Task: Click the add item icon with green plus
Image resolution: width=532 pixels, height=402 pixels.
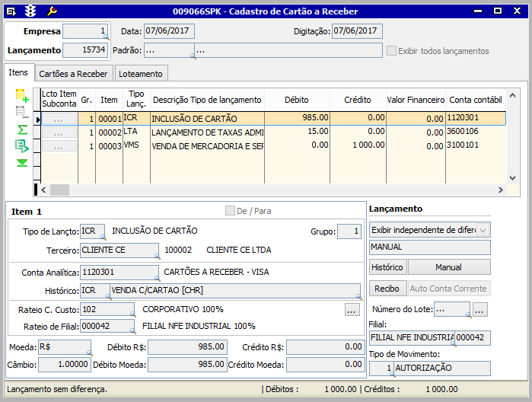Action: pos(22,97)
